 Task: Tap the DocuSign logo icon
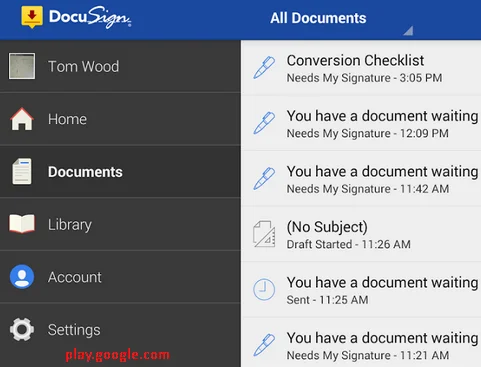tap(32, 17)
